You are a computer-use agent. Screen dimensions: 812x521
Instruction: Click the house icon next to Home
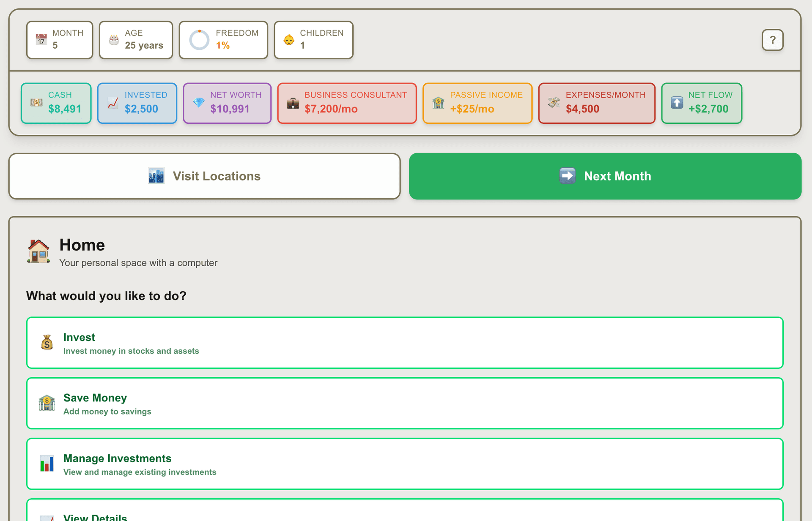tap(38, 251)
